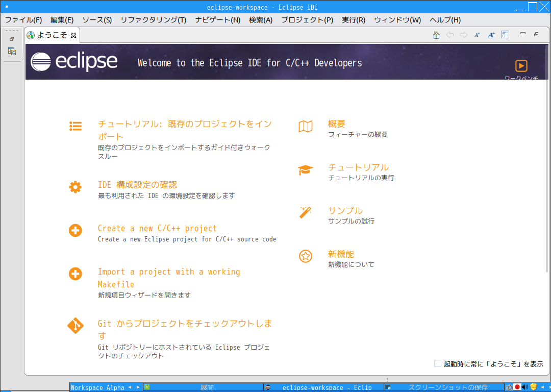
Task: Click the map icon beside 概要
Action: point(306,126)
